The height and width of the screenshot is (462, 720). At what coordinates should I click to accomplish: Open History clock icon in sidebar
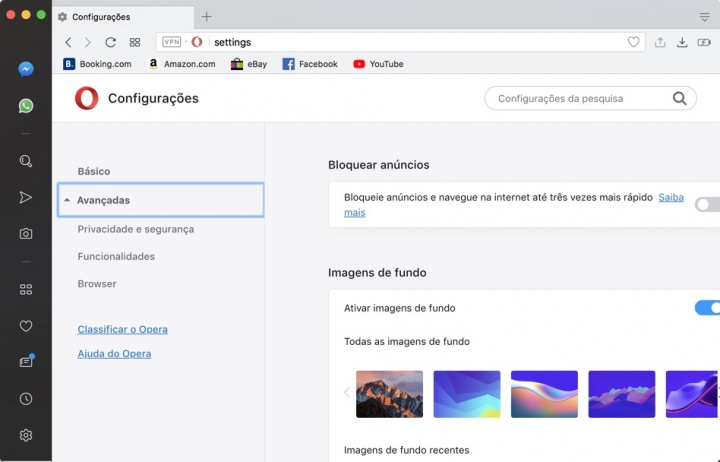coord(26,398)
